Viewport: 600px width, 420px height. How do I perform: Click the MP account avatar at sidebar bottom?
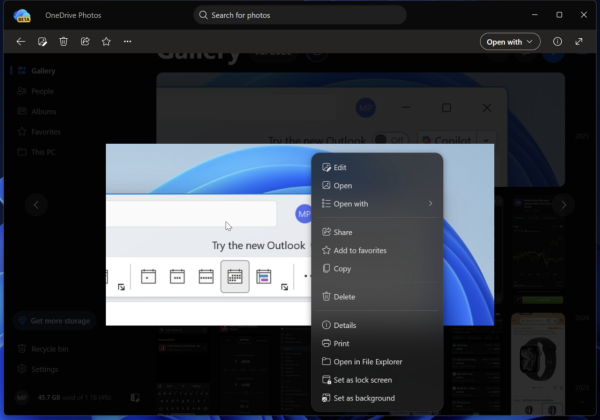[x=22, y=398]
